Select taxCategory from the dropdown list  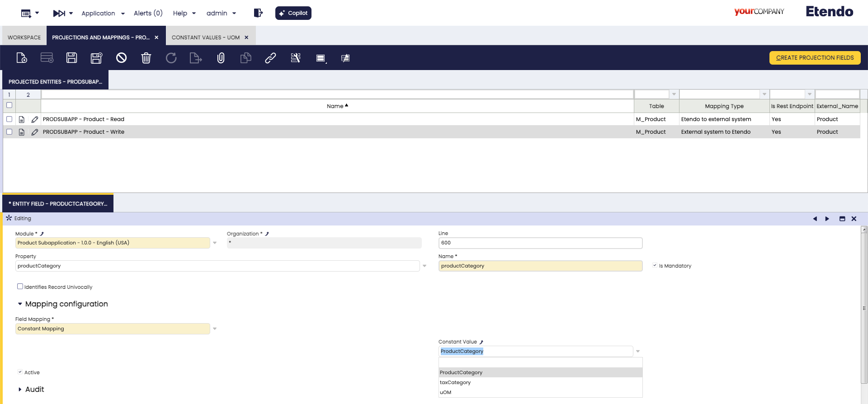coord(540,383)
